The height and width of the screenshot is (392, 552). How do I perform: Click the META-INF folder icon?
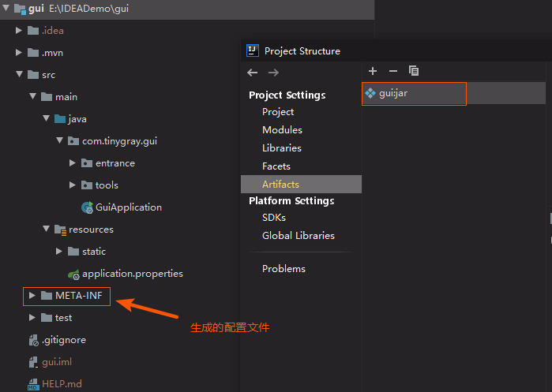pos(47,295)
